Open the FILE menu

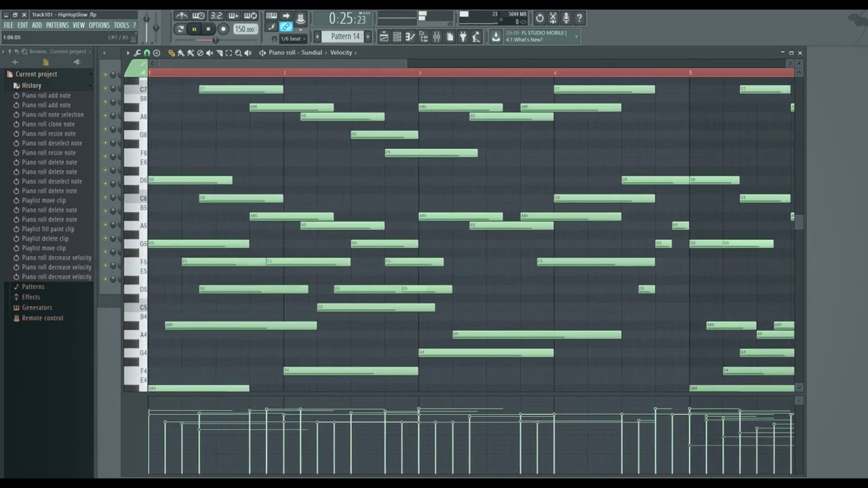[x=8, y=25]
